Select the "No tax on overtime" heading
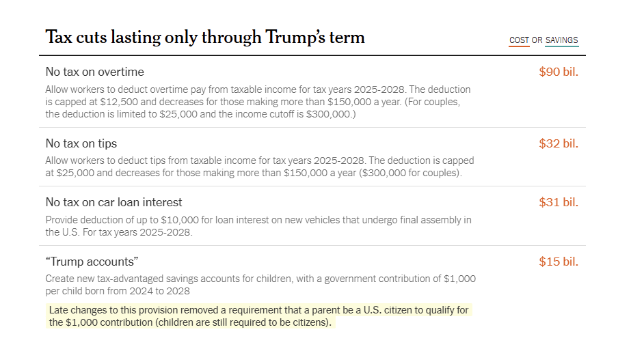 point(94,72)
